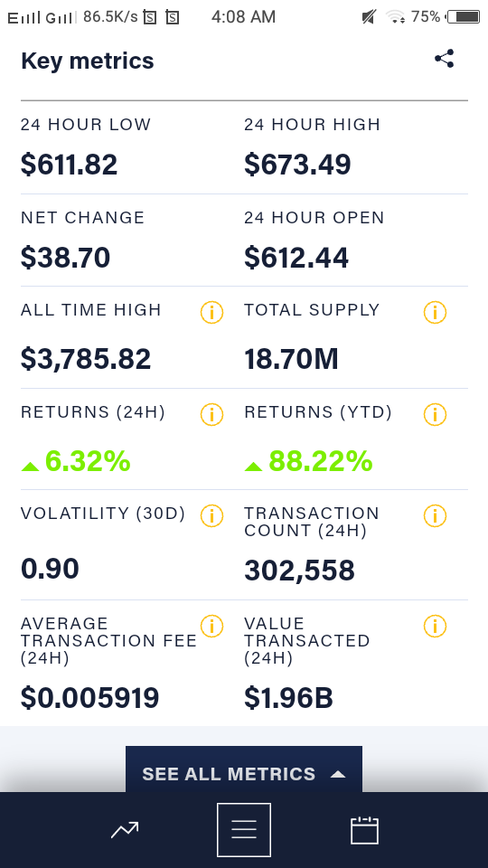Tap Value Transacted (24H) info icon
Image resolution: width=488 pixels, height=868 pixels.
pyautogui.click(x=435, y=626)
